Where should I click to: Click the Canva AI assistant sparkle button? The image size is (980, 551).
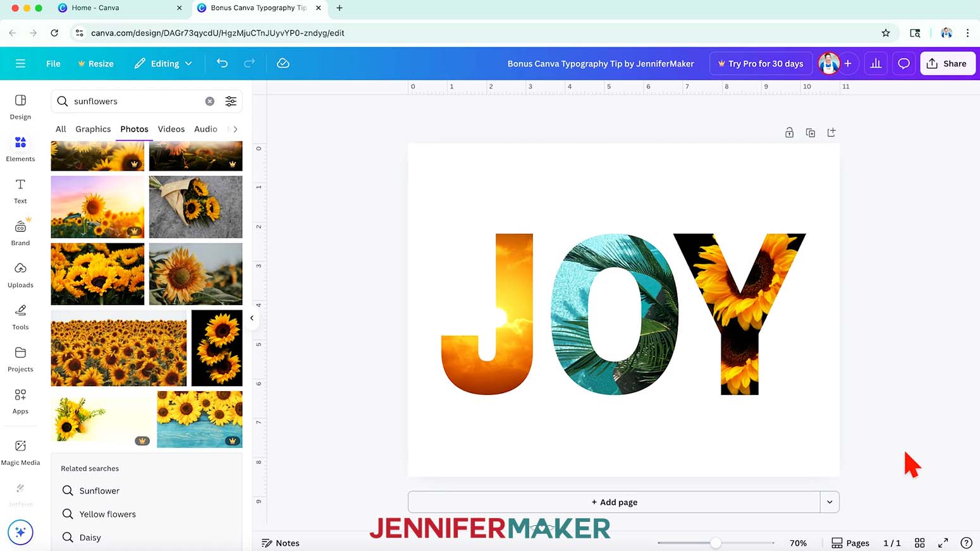tap(20, 532)
